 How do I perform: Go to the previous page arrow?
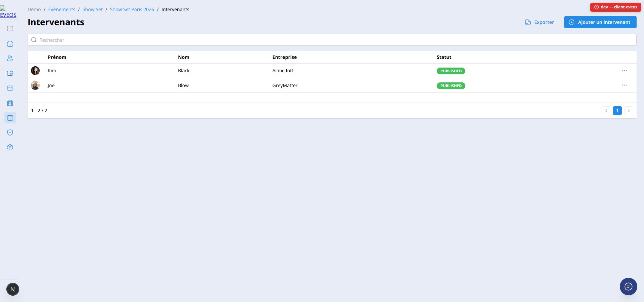point(606,111)
